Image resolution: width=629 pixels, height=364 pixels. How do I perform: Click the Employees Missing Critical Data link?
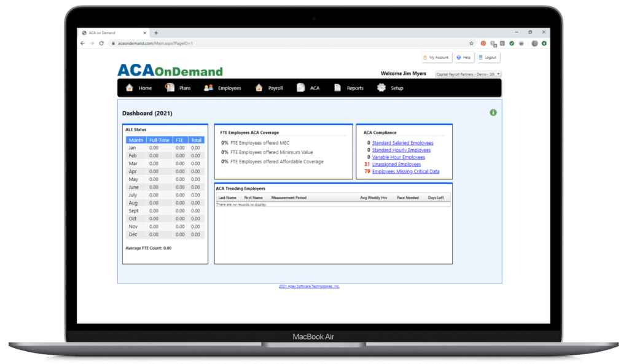(x=405, y=172)
